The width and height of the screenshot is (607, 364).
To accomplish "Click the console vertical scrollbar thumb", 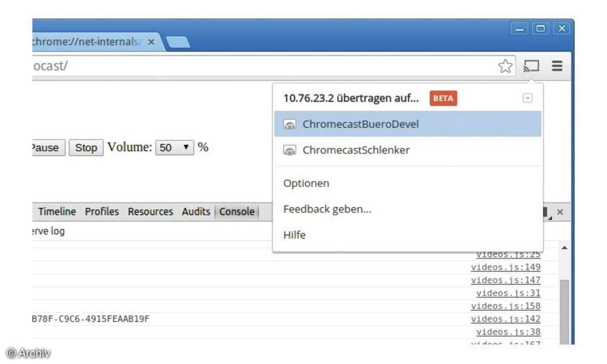I will click(564, 311).
